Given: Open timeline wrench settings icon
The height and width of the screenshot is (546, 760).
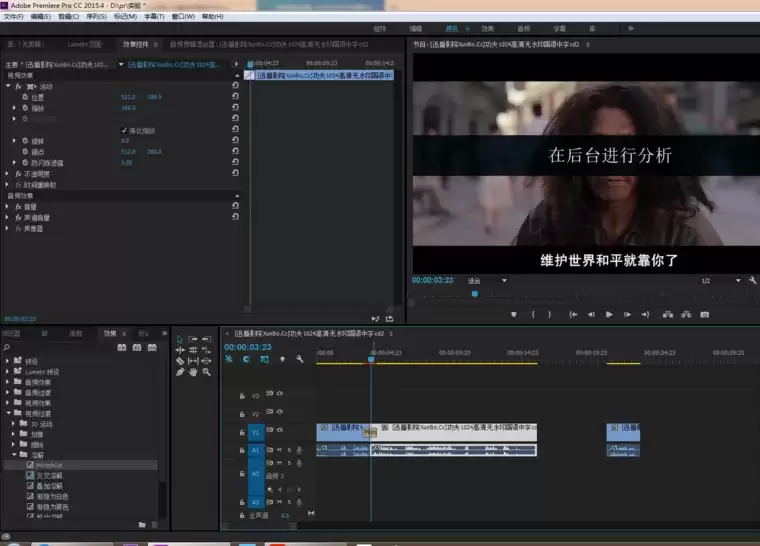Looking at the screenshot, I should click(x=298, y=359).
